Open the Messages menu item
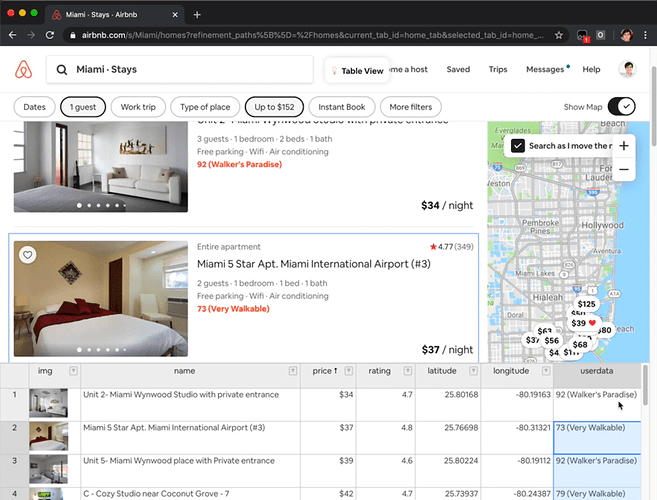The image size is (657, 500). tap(545, 69)
